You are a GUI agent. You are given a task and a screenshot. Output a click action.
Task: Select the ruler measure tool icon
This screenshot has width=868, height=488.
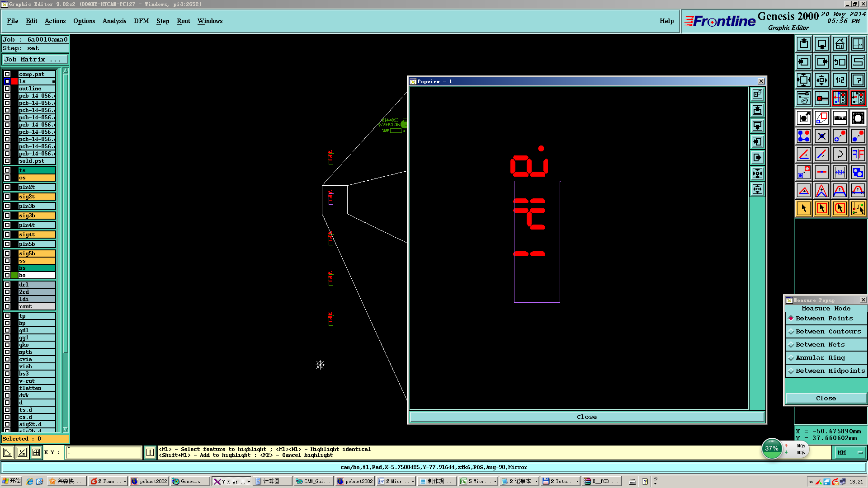click(x=840, y=118)
